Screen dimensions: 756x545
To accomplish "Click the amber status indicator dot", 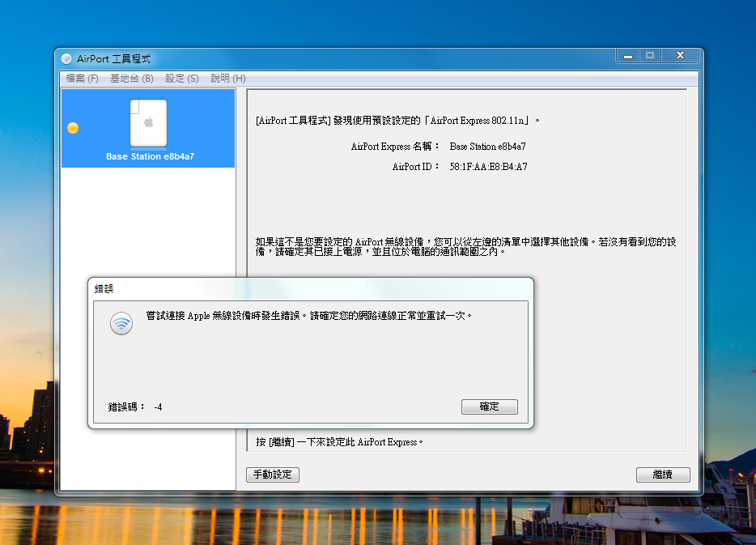I will pyautogui.click(x=73, y=128).
